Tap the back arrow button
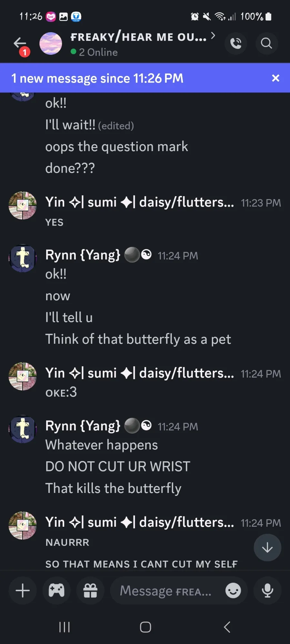The width and height of the screenshot is (290, 644). tap(20, 43)
